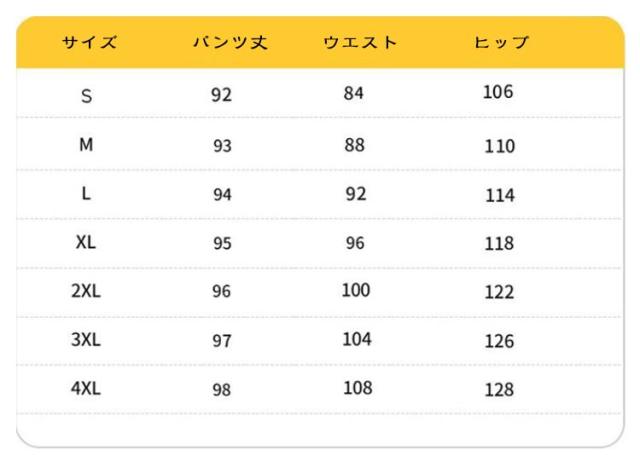Image resolution: width=640 pixels, height=467 pixels.
Task: Click hip value 128 for size 4XL
Action: tap(499, 389)
